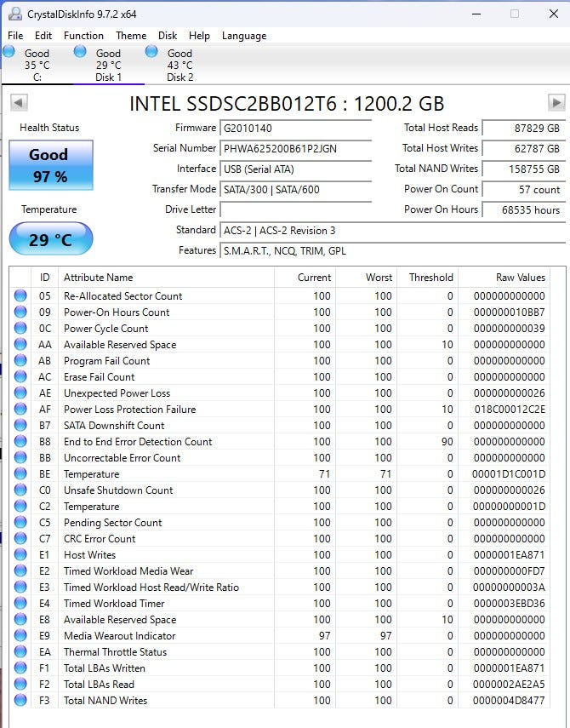Click the Good 97 % health status button

(50, 165)
